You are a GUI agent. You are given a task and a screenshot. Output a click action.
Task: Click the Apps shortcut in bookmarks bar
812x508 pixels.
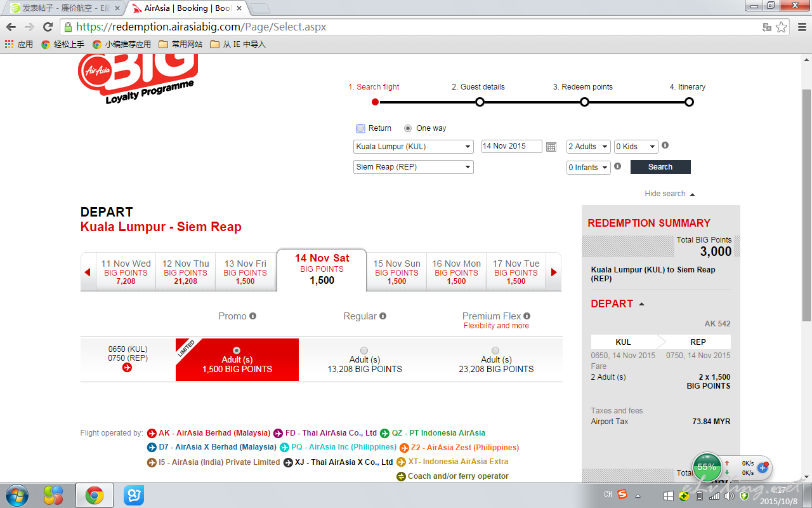[x=18, y=44]
